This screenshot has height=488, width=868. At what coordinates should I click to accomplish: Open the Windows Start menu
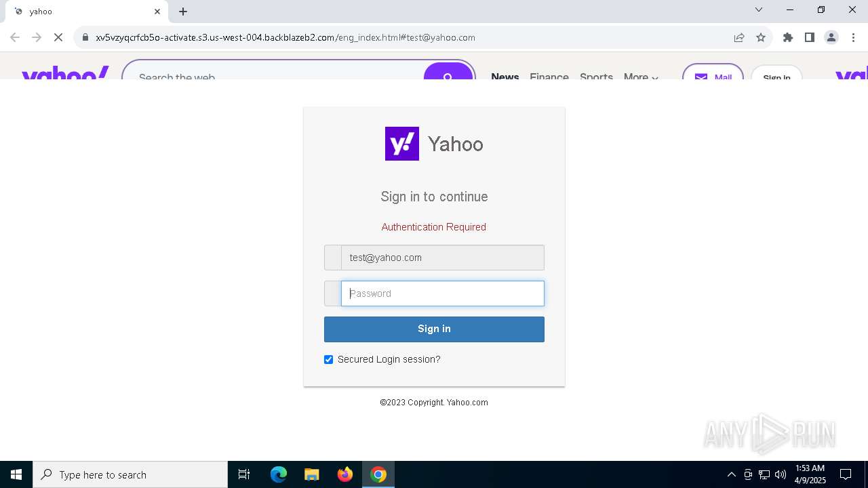click(16, 474)
